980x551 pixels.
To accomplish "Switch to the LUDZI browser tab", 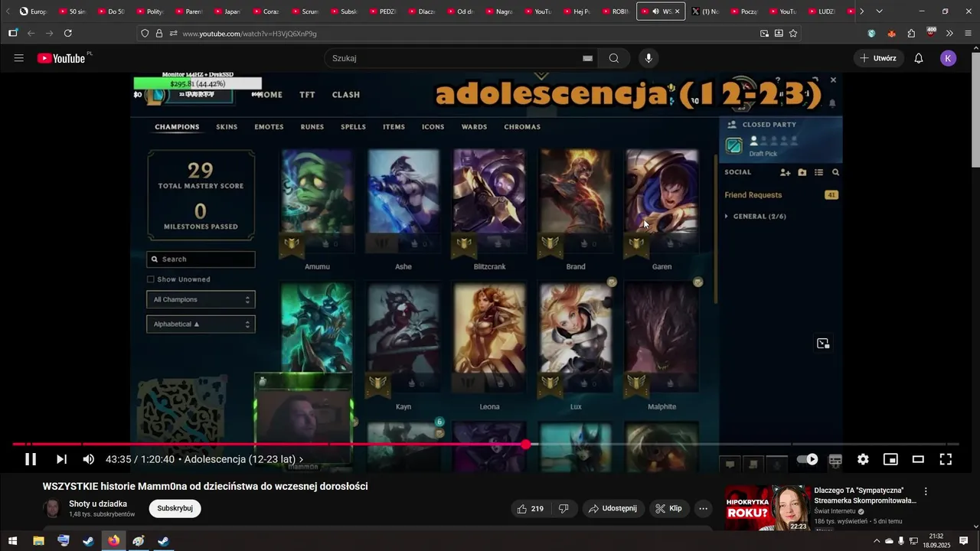I will [x=821, y=11].
